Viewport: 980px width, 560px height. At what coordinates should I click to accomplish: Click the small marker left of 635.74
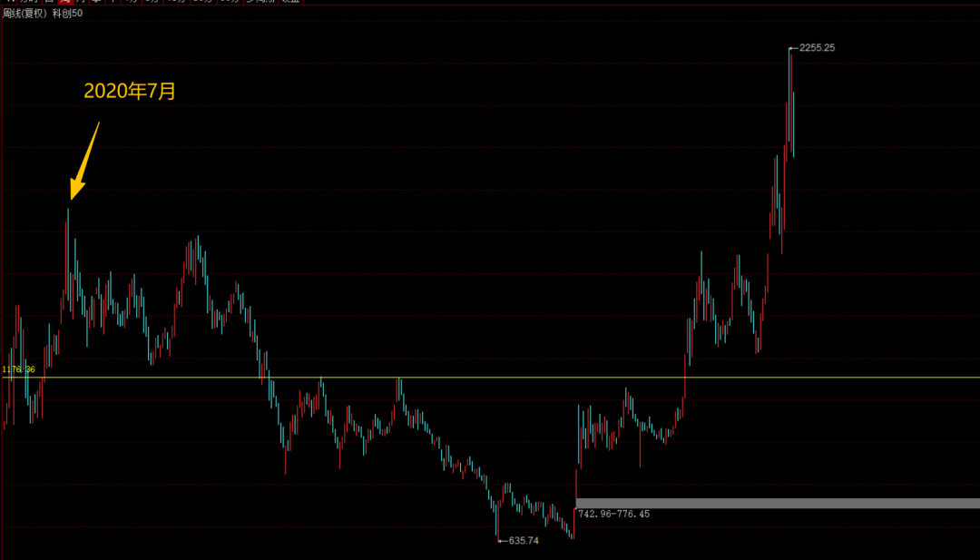(503, 541)
